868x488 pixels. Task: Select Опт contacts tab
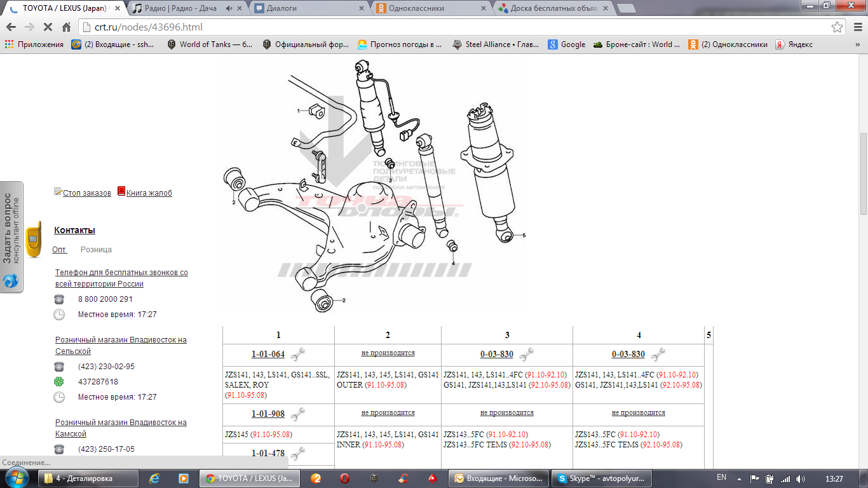click(x=59, y=250)
